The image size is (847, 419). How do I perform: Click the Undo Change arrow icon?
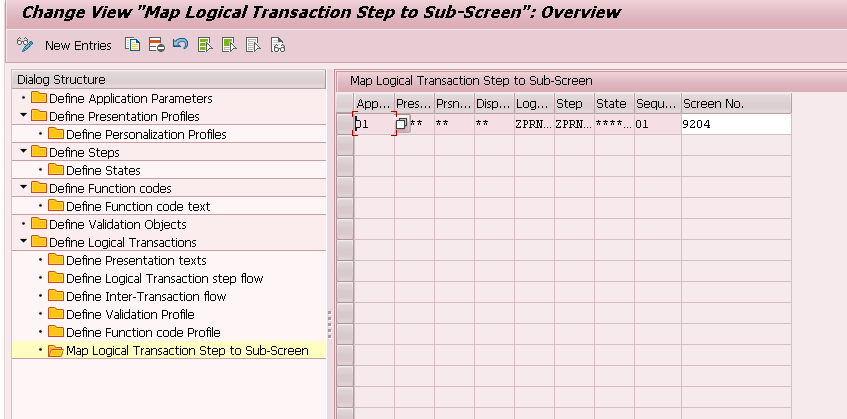180,44
